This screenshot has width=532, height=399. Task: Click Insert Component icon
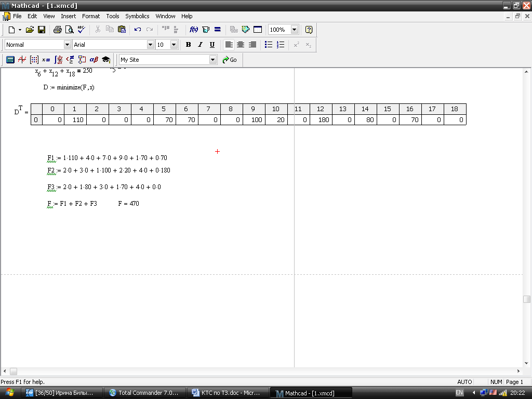tap(246, 30)
